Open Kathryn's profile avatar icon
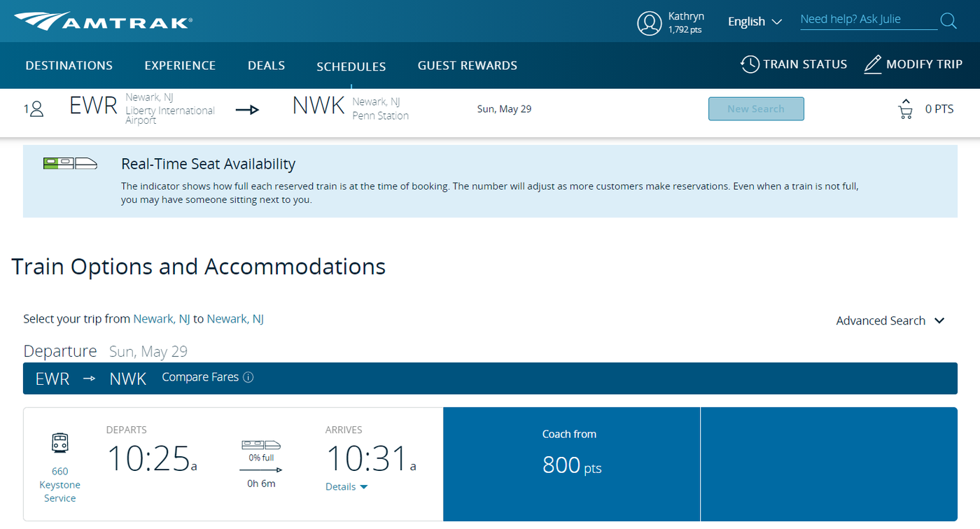Viewport: 980px width, 529px height. point(649,23)
